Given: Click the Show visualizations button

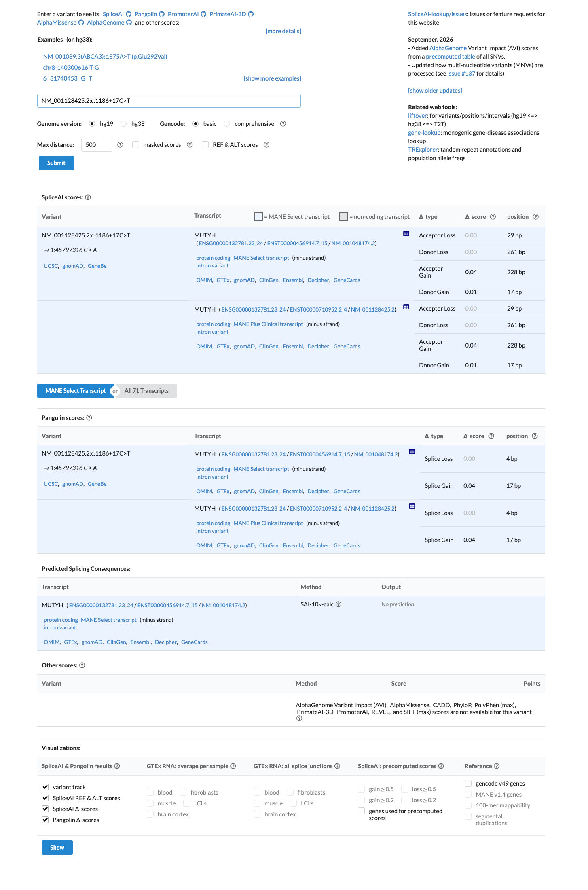Looking at the screenshot, I should click(x=57, y=848).
